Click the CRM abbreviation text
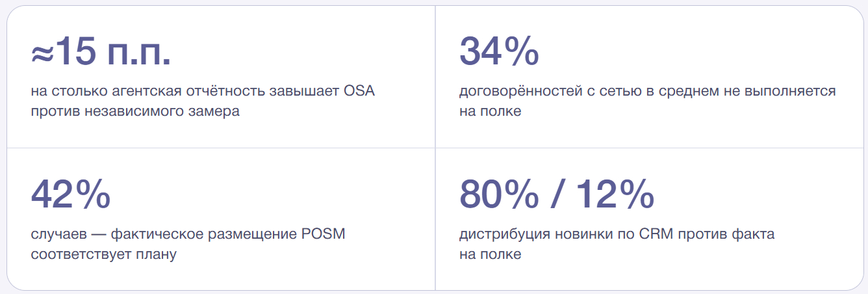 [657, 234]
